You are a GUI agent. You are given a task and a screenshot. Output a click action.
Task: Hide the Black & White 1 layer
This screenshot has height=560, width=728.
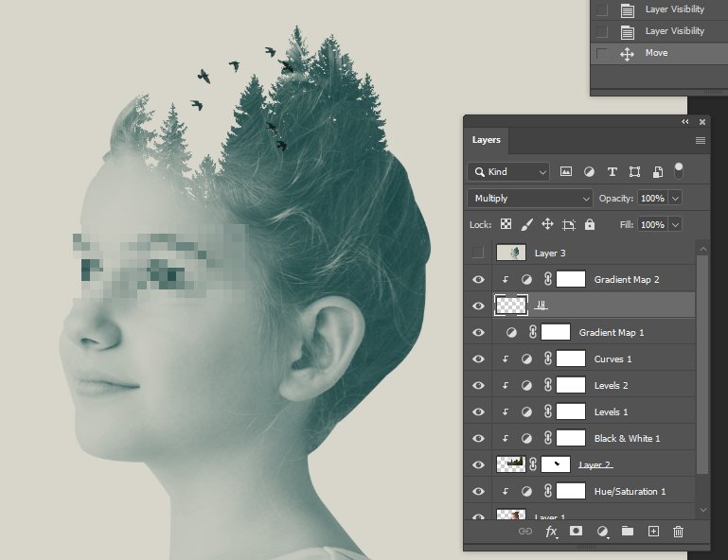(478, 438)
